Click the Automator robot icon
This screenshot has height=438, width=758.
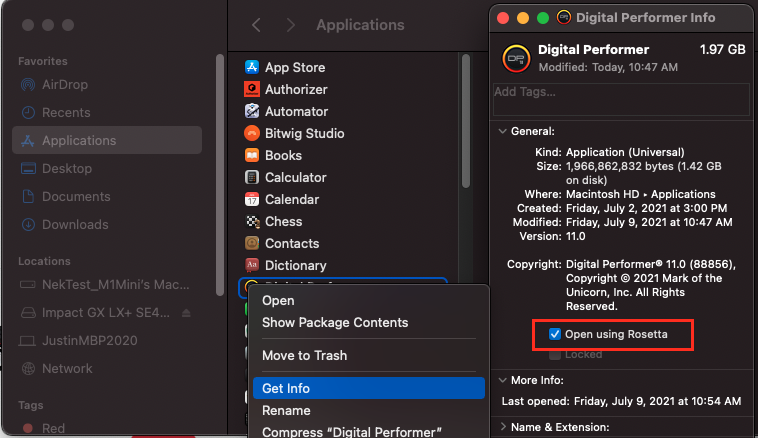(x=252, y=112)
